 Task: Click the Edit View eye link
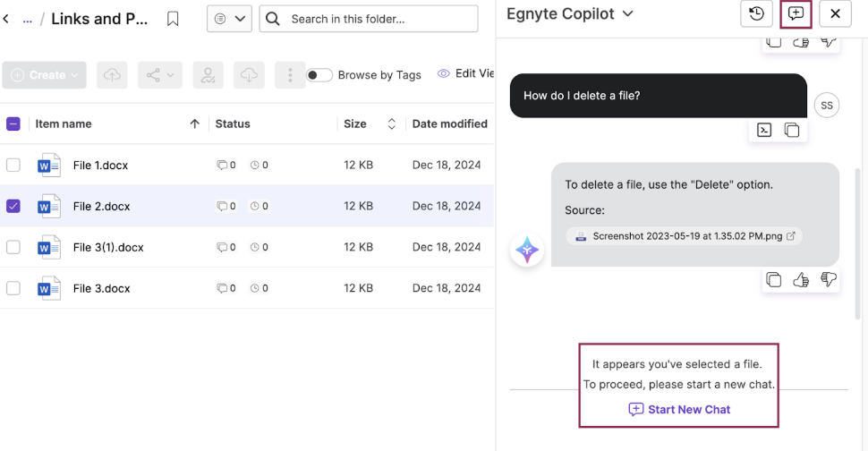[x=465, y=73]
